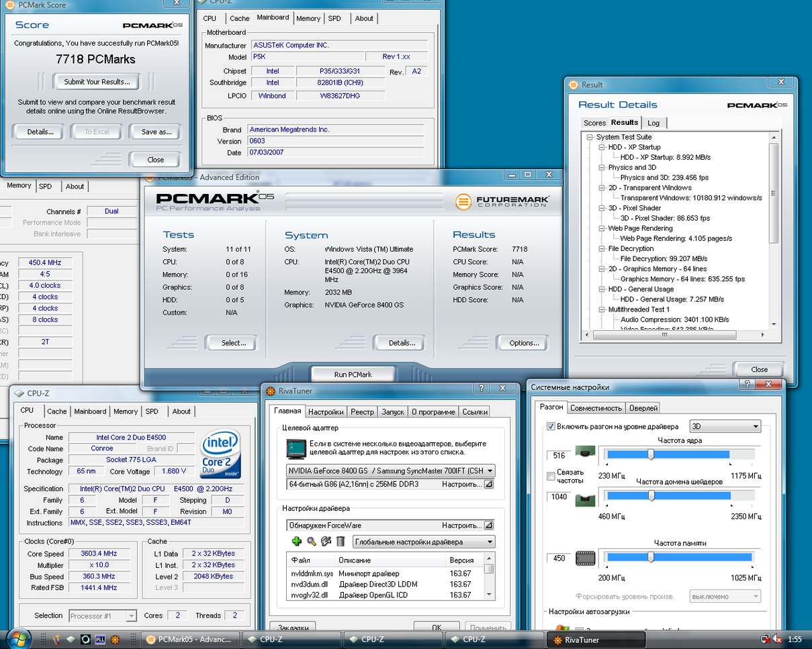The height and width of the screenshot is (649, 812).
Task: Click Close button in Result Details window
Action: [x=759, y=369]
